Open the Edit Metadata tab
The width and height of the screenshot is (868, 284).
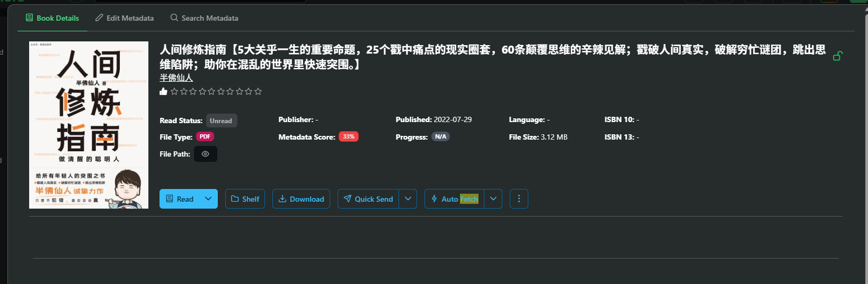(125, 18)
